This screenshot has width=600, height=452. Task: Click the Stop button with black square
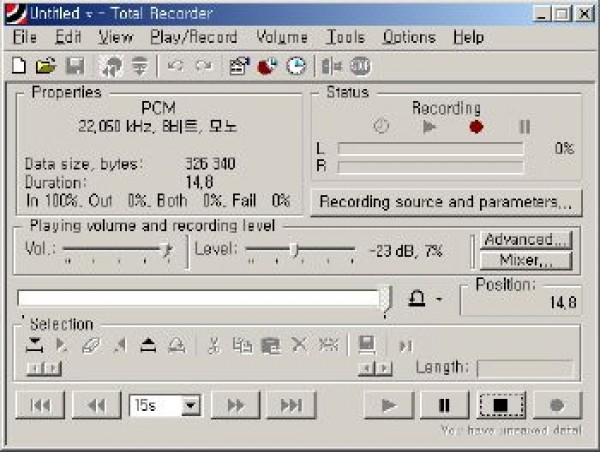tap(501, 405)
